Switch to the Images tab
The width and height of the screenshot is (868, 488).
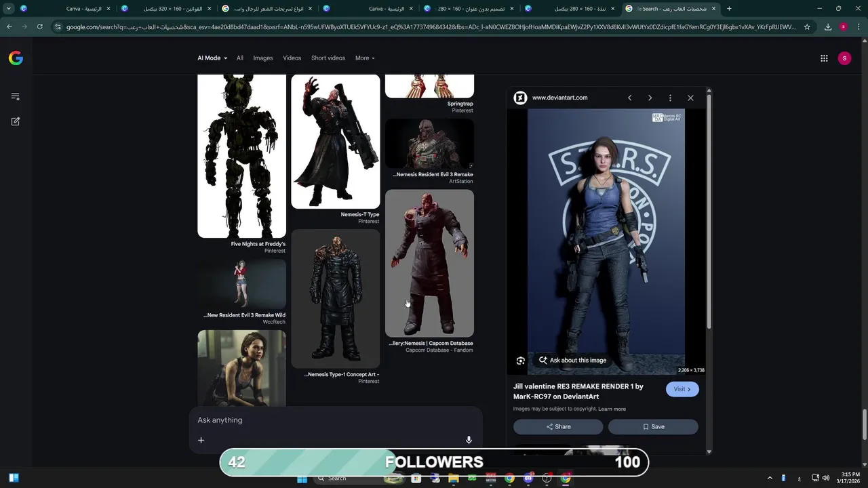[263, 58]
